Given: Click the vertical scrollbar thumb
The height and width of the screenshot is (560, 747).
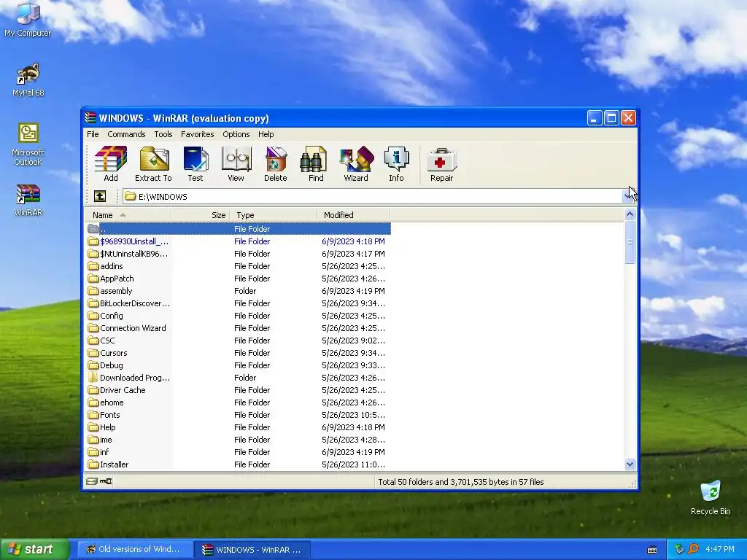Looking at the screenshot, I should point(630,242).
